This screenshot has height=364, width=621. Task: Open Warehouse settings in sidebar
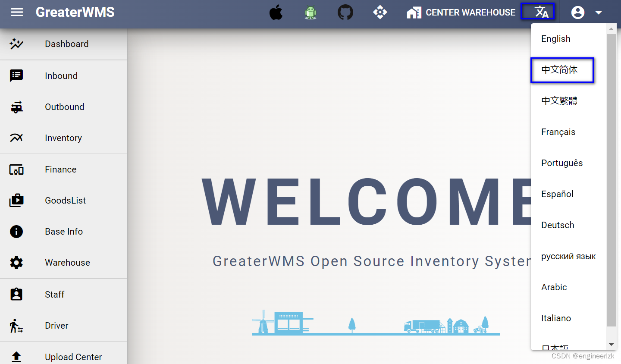coord(63,263)
